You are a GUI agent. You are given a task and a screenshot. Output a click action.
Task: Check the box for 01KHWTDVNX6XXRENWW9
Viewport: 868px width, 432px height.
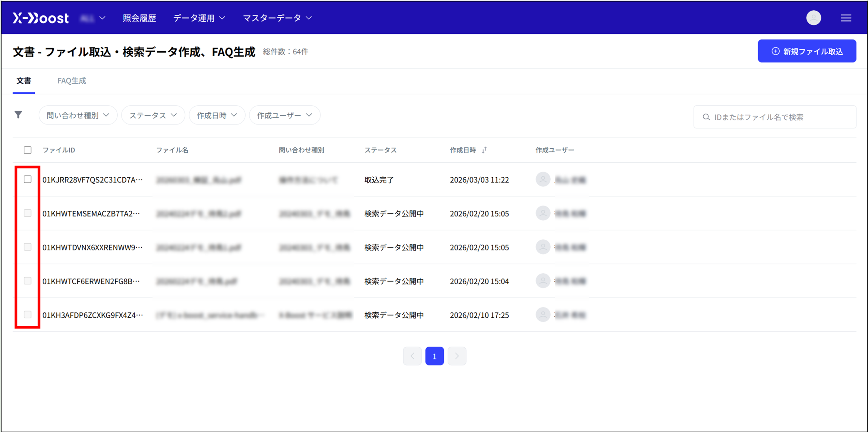coord(28,247)
